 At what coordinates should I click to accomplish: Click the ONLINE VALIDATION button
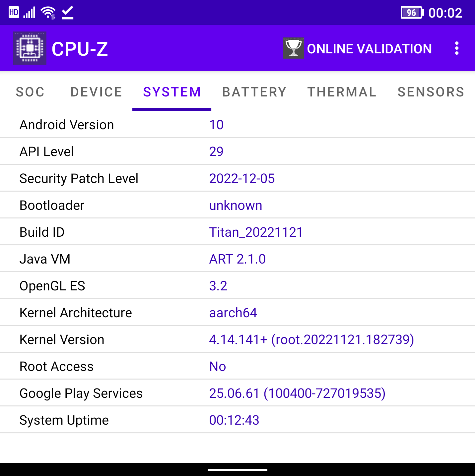pos(370,48)
